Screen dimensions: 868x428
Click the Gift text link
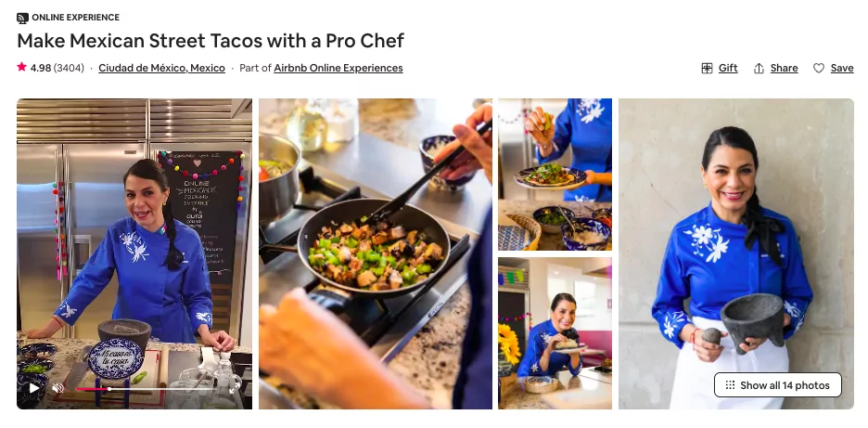(728, 68)
